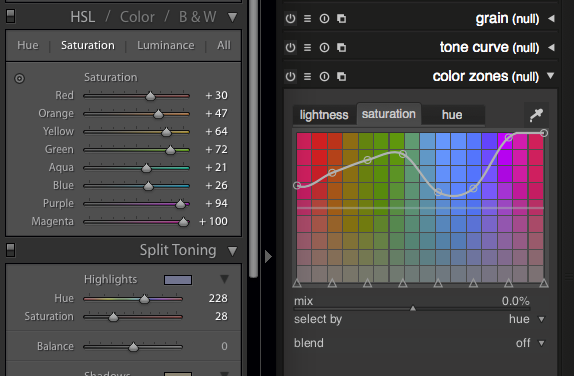The height and width of the screenshot is (376, 574).
Task: Expand Highlights color picker disclosure triangle
Action: [224, 279]
